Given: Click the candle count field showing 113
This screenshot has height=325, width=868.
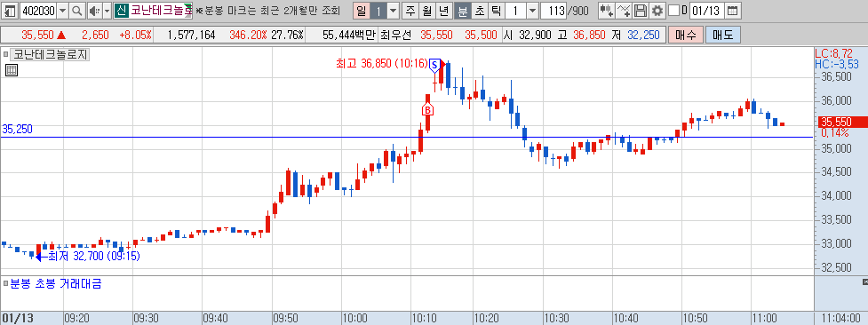Looking at the screenshot, I should 553,11.
